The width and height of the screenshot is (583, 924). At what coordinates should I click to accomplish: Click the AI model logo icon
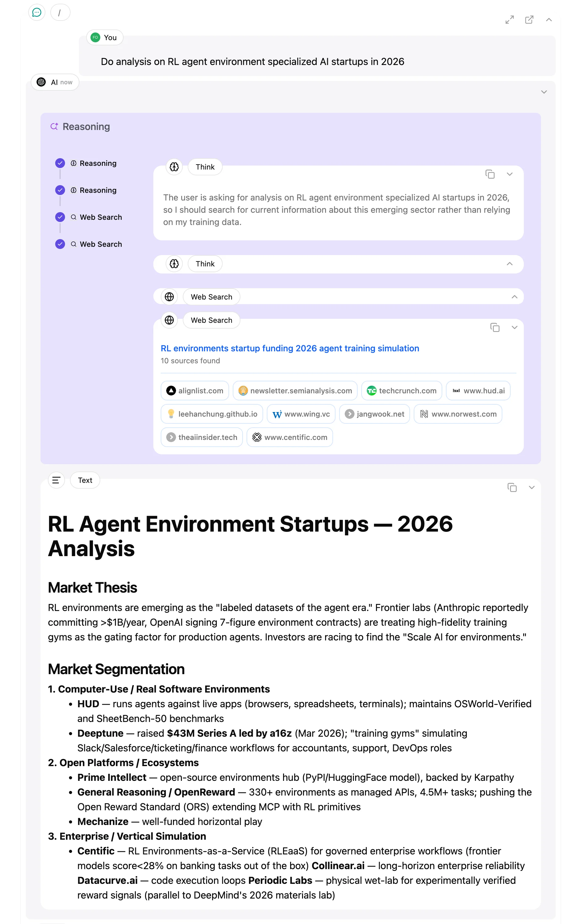(41, 82)
